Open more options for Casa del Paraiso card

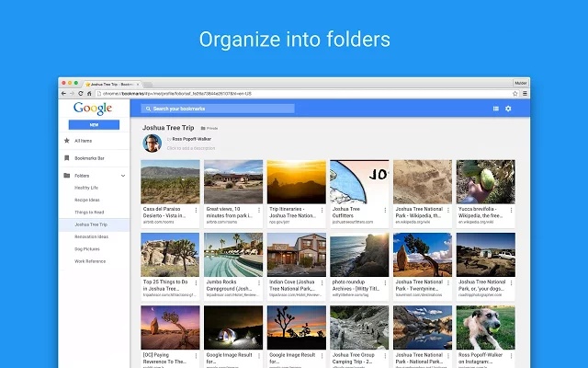(196, 210)
